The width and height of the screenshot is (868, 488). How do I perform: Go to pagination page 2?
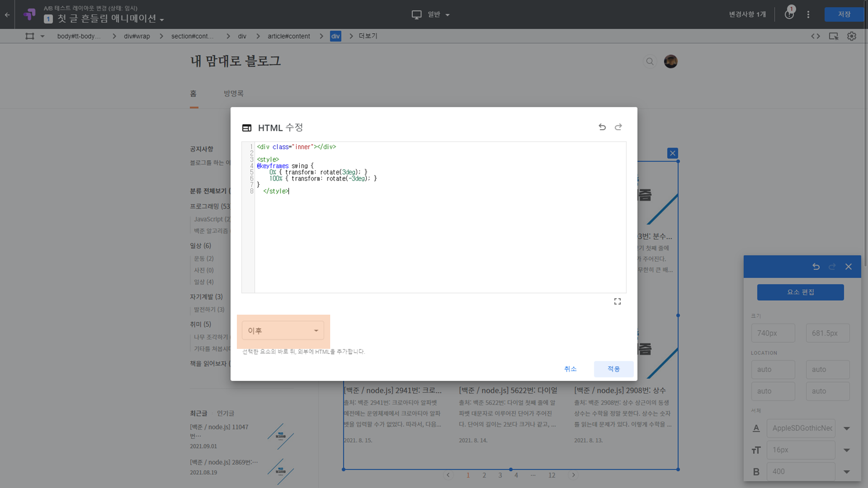484,475
